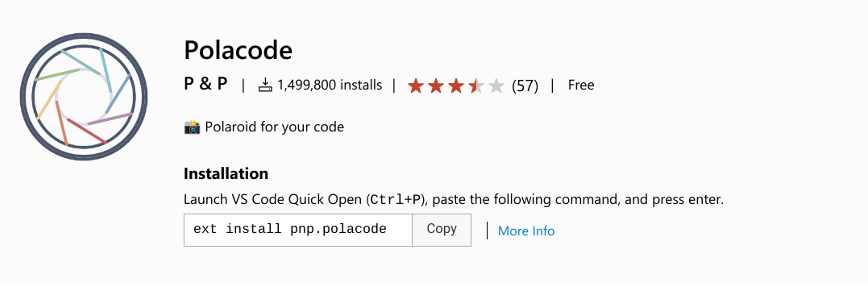Click the Free price label
This screenshot has width=868, height=286.
[x=581, y=85]
